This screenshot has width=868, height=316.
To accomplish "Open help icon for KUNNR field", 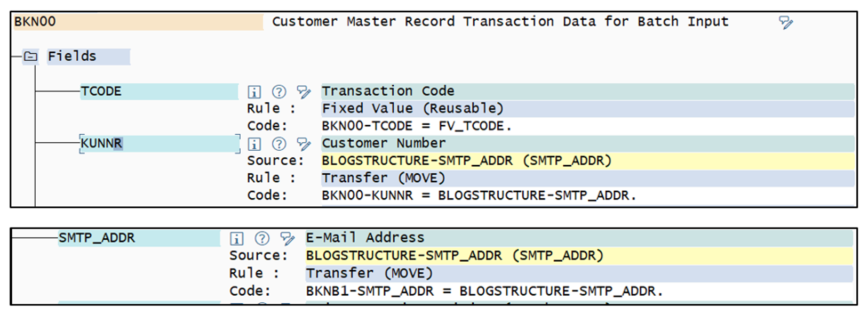I will click(279, 144).
